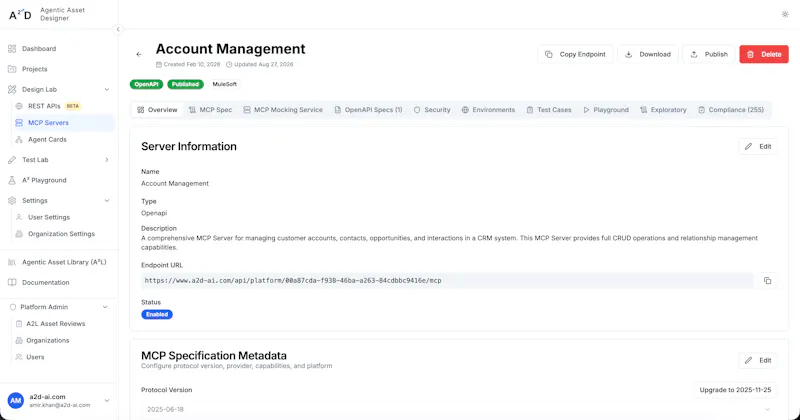
Task: Switch to MCP Mocking Service tab
Action: pyautogui.click(x=283, y=110)
